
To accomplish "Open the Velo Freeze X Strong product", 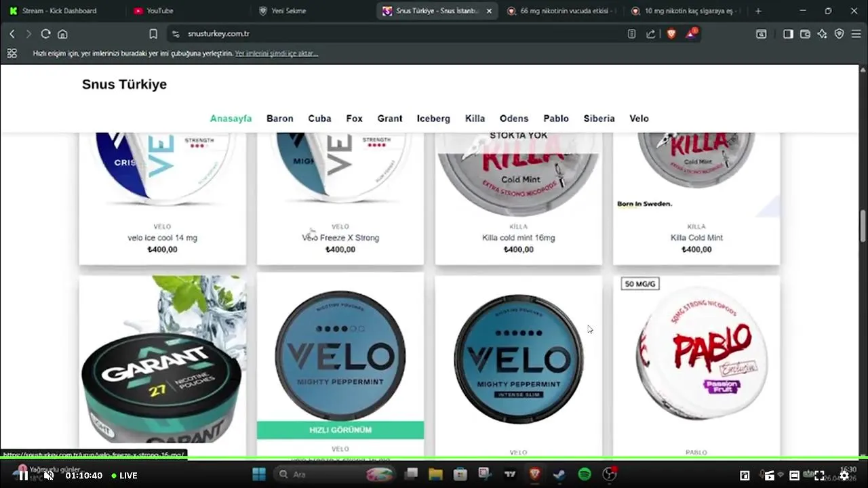I will [x=340, y=238].
